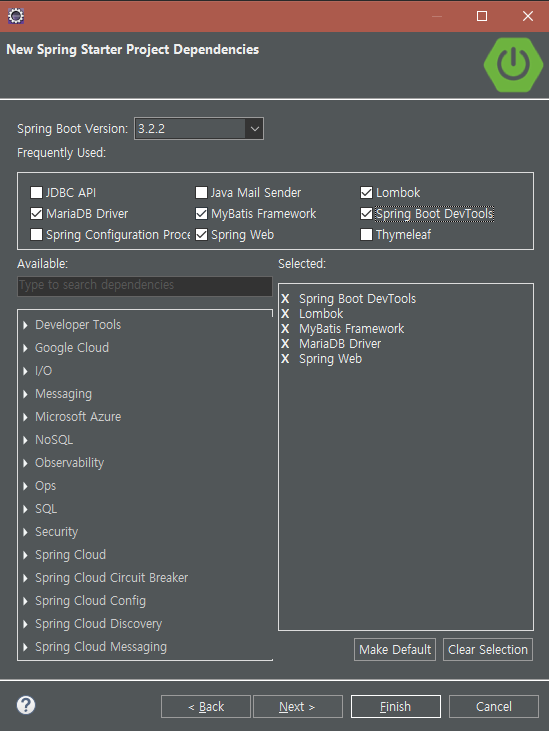Click Finish to create the project

396,707
